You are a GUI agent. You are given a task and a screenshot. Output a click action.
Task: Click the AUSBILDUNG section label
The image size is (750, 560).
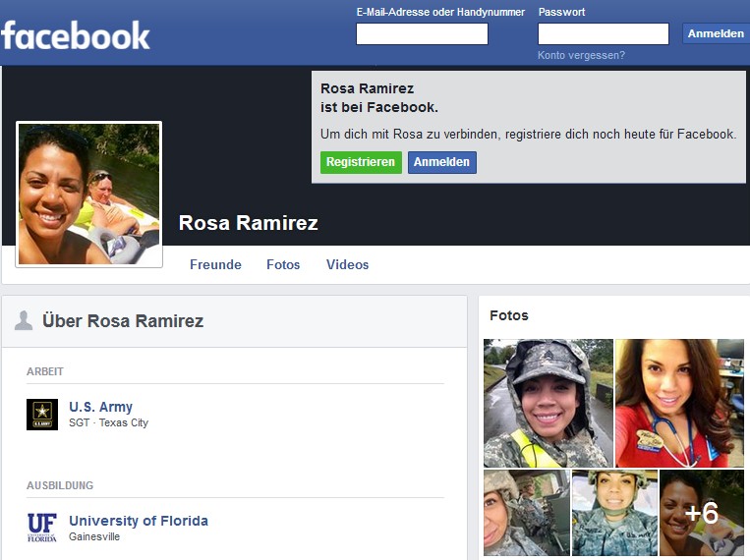[60, 485]
